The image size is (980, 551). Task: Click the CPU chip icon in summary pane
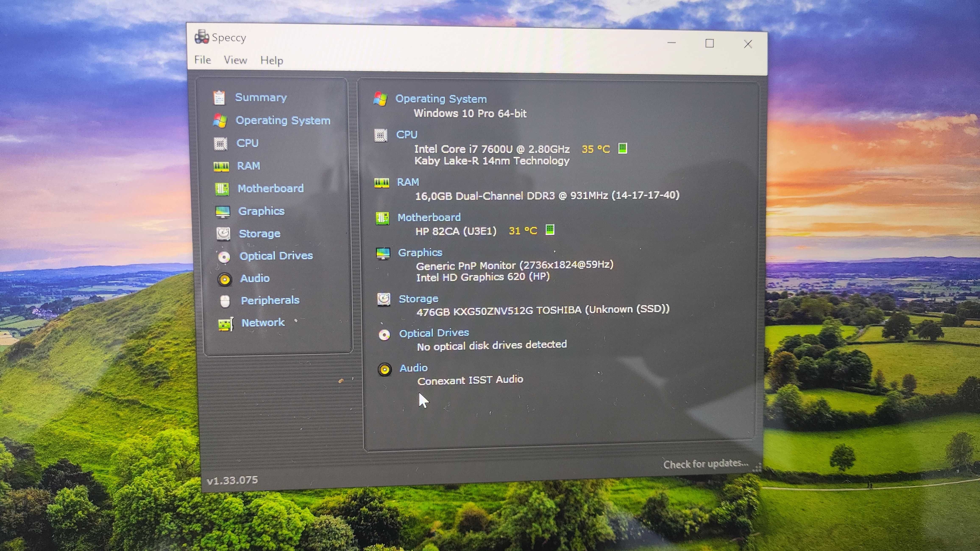(380, 135)
